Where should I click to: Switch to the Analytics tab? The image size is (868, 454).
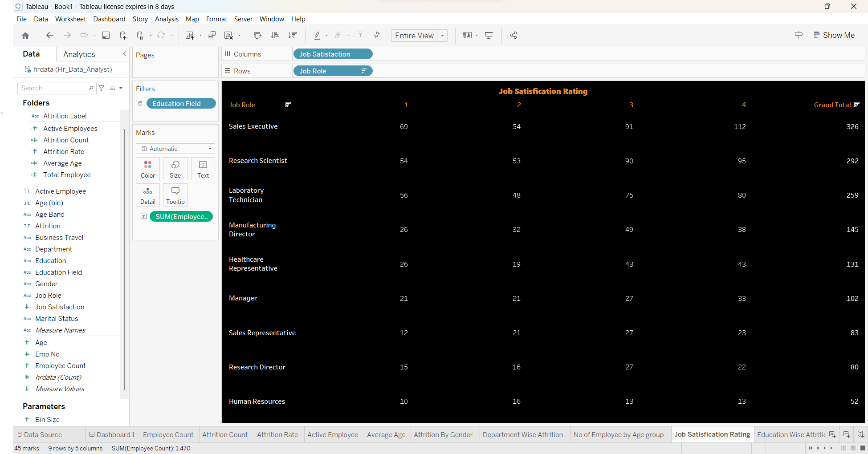pos(79,54)
